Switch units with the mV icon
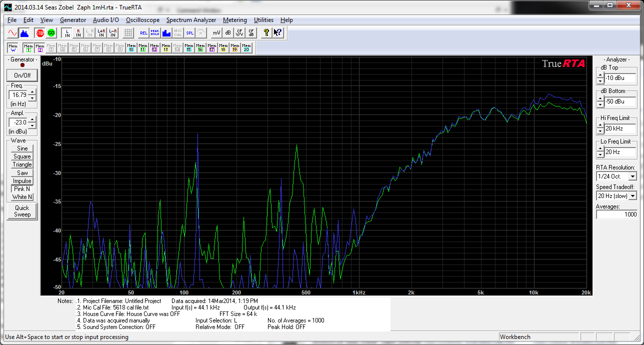This screenshot has width=644, height=345. coord(216,33)
